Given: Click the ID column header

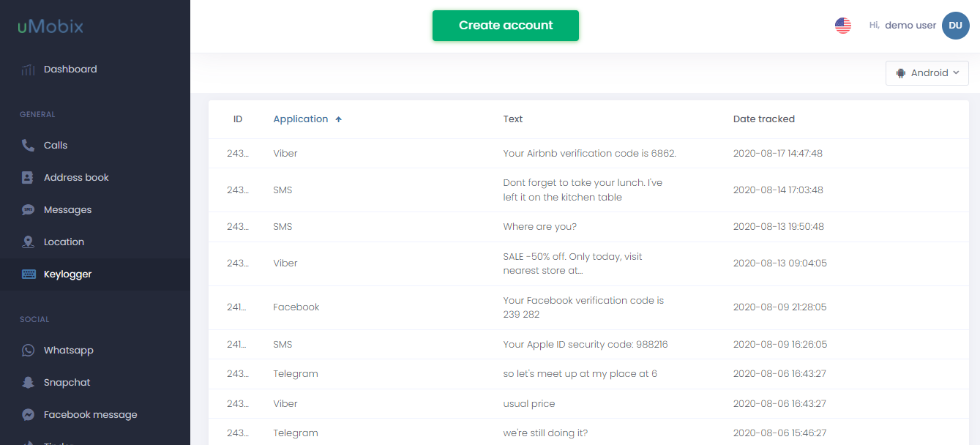Looking at the screenshot, I should [238, 119].
